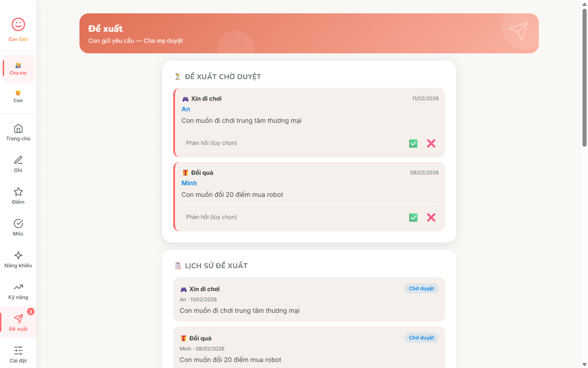
Task: Click Chờ duyệt badge on Đổi quà history
Action: tap(421, 338)
